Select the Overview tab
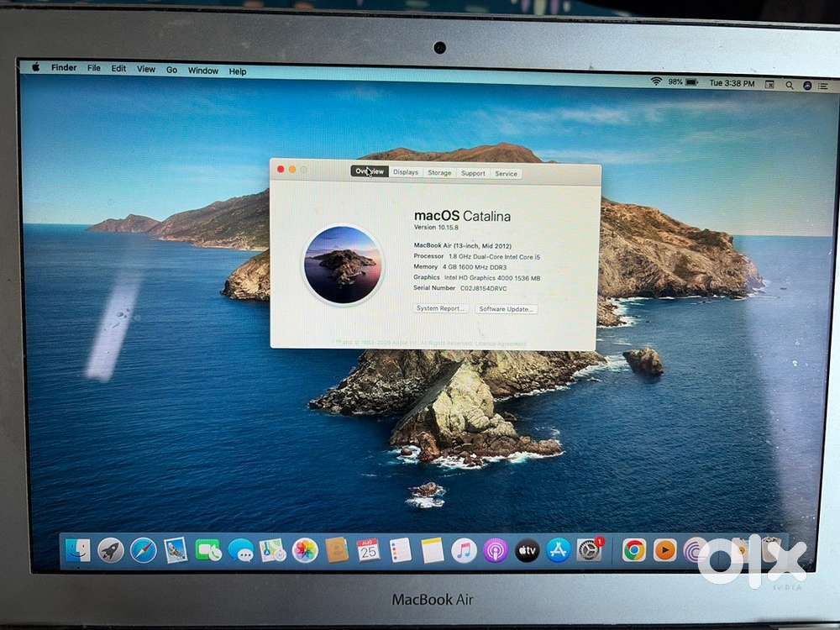 (370, 171)
